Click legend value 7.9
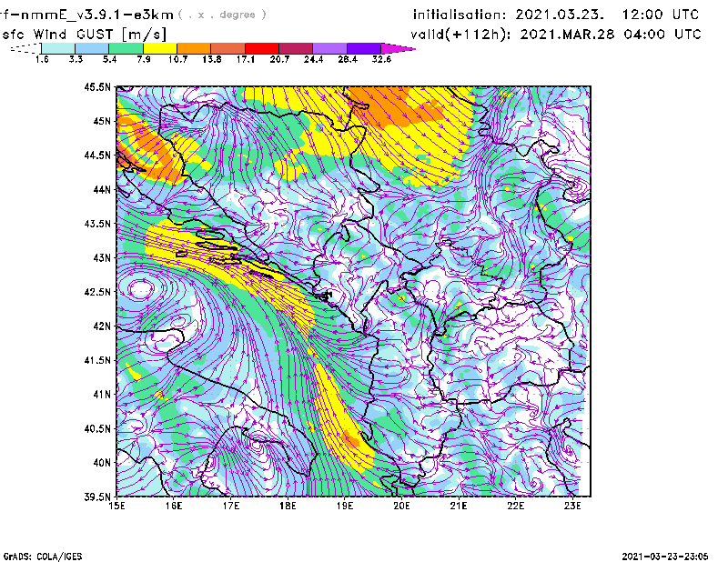728x562 pixels. click(x=144, y=59)
